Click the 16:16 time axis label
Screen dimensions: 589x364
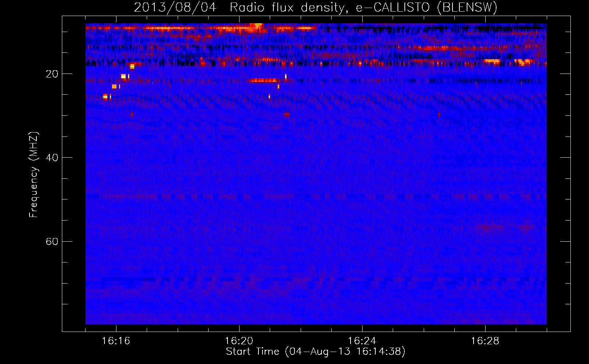click(x=116, y=341)
